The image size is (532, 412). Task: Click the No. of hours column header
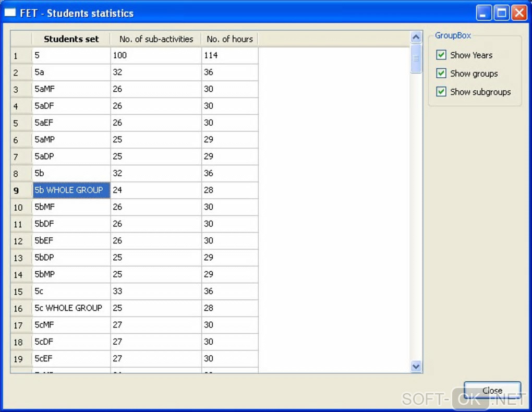click(x=229, y=39)
